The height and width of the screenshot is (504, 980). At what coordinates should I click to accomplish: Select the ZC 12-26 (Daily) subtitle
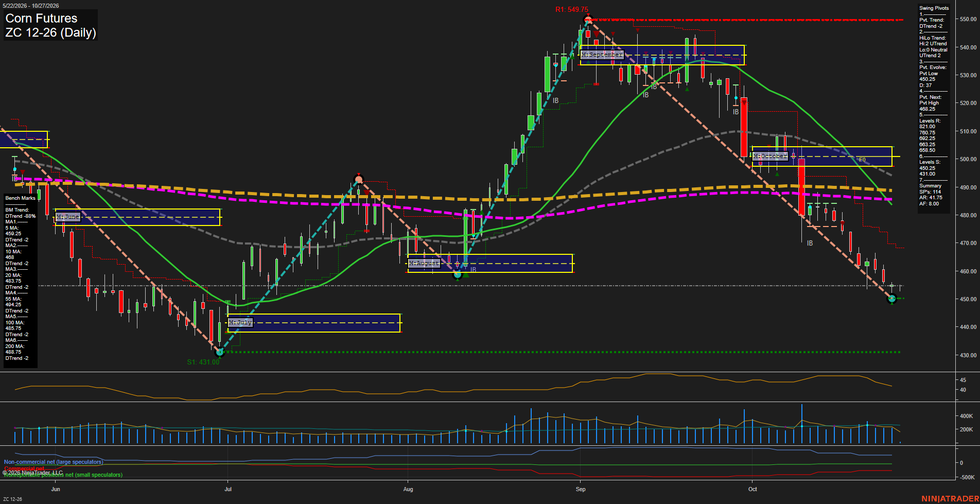pyautogui.click(x=50, y=32)
